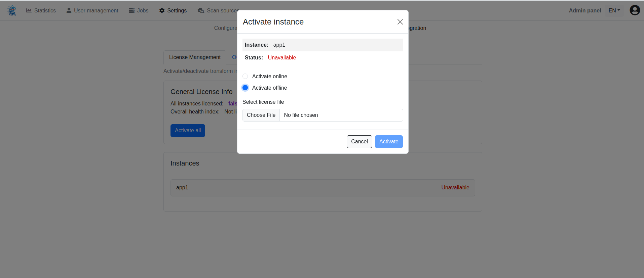Click the General License Info heading
644x278 pixels.
(201, 92)
